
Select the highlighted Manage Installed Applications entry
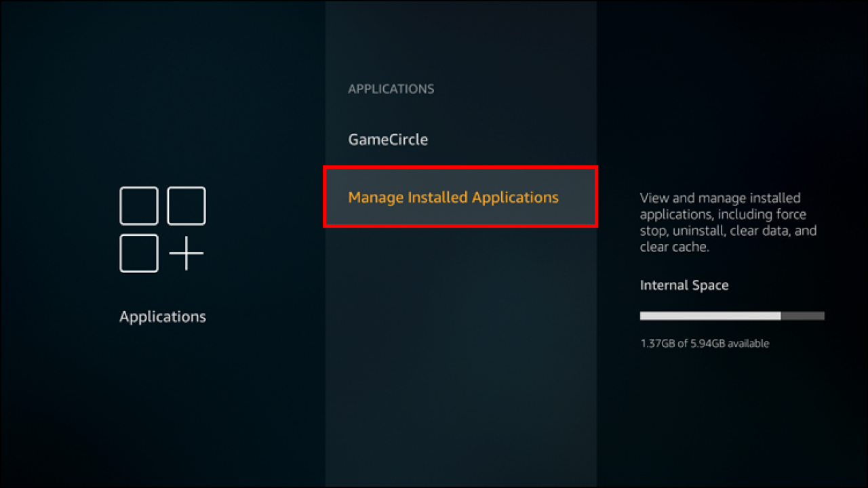tap(453, 197)
